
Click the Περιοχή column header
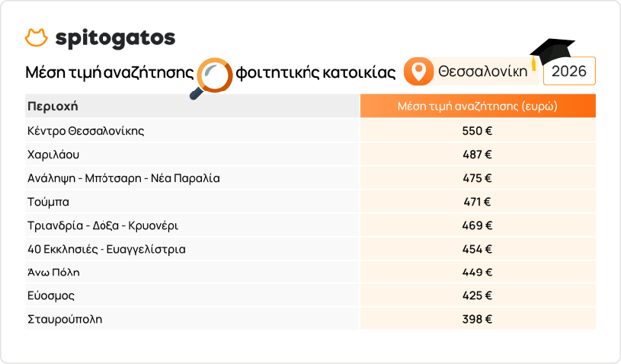tap(192, 106)
